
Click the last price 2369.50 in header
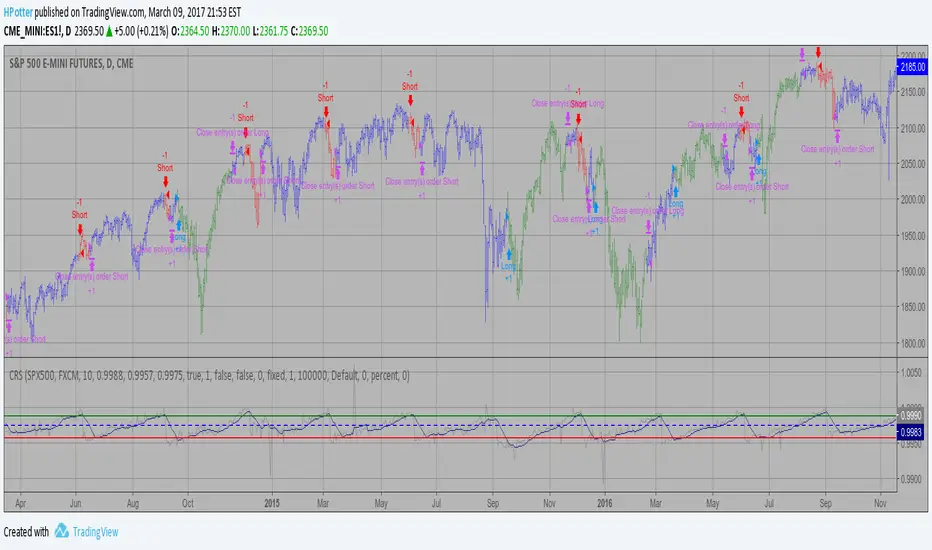point(89,31)
